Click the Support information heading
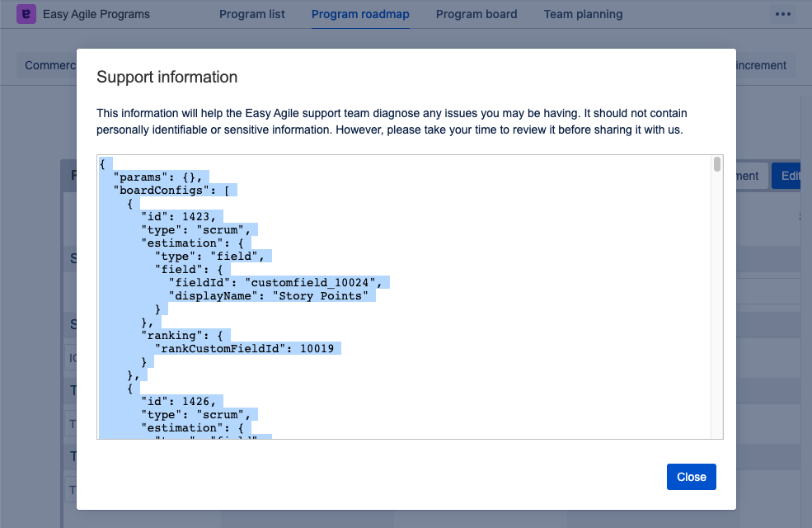 pyautogui.click(x=167, y=77)
